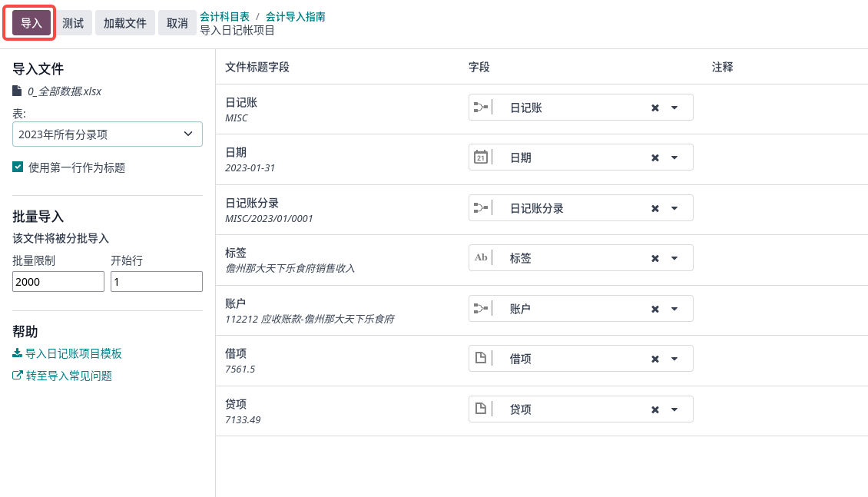Click the 取消 (Cancel) button
The width and height of the screenshot is (868, 497).
(177, 23)
